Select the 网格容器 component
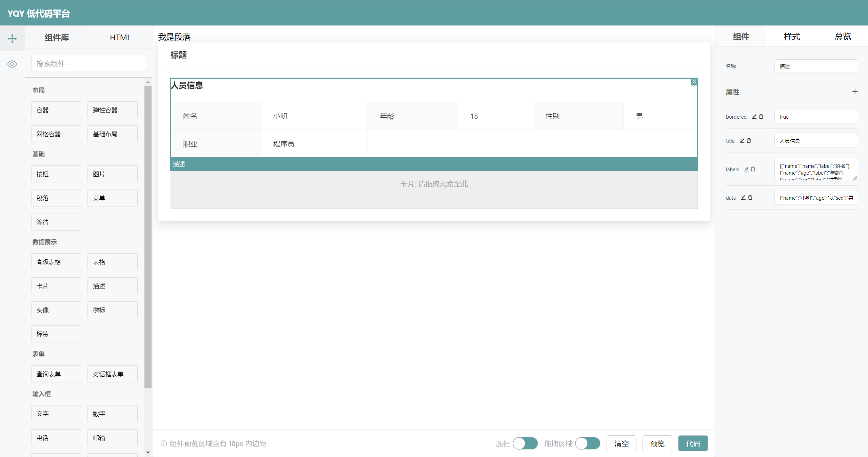Image resolution: width=868 pixels, height=457 pixels. (x=56, y=134)
